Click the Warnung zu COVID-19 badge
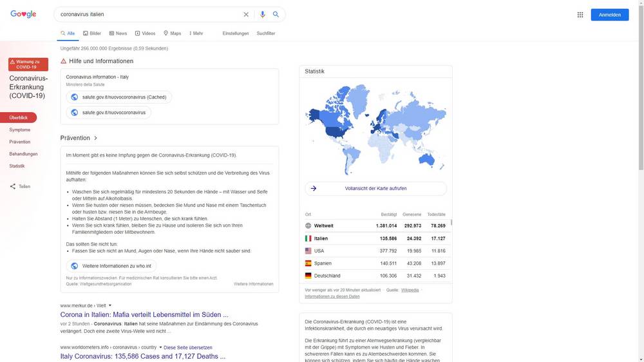Image resolution: width=644 pixels, height=362 pixels. point(28,64)
